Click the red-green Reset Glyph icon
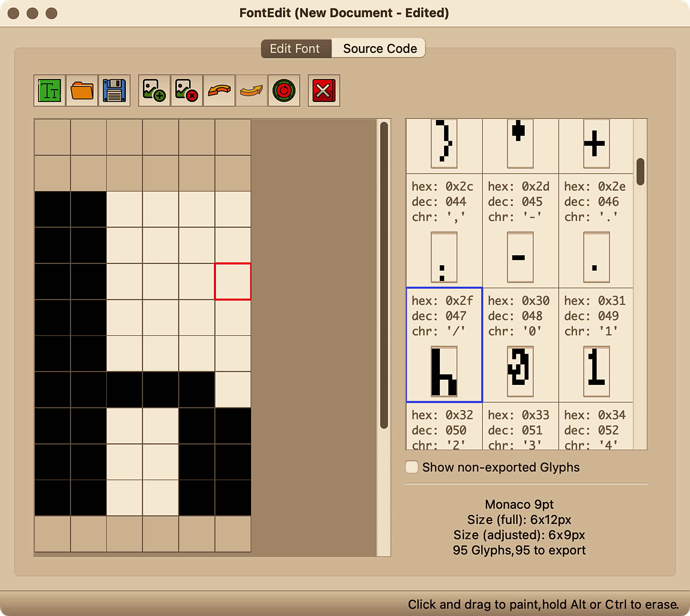The height and width of the screenshot is (616, 690). pos(284,90)
